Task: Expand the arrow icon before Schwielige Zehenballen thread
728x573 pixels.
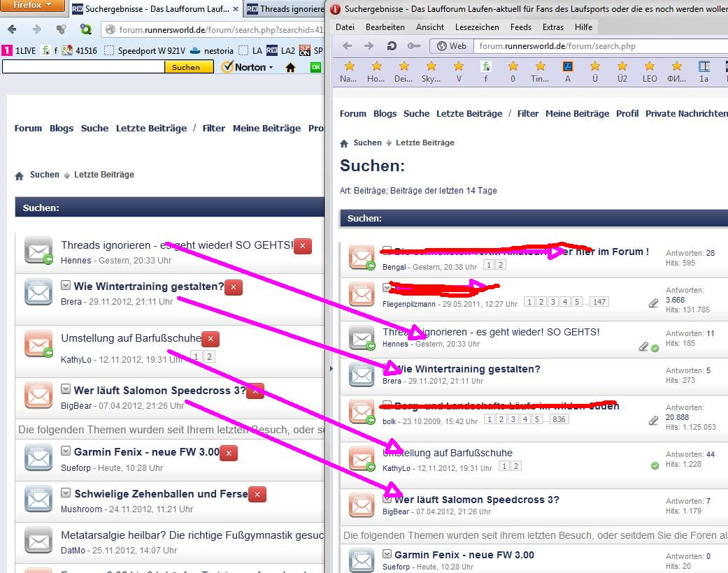Action: tap(66, 493)
